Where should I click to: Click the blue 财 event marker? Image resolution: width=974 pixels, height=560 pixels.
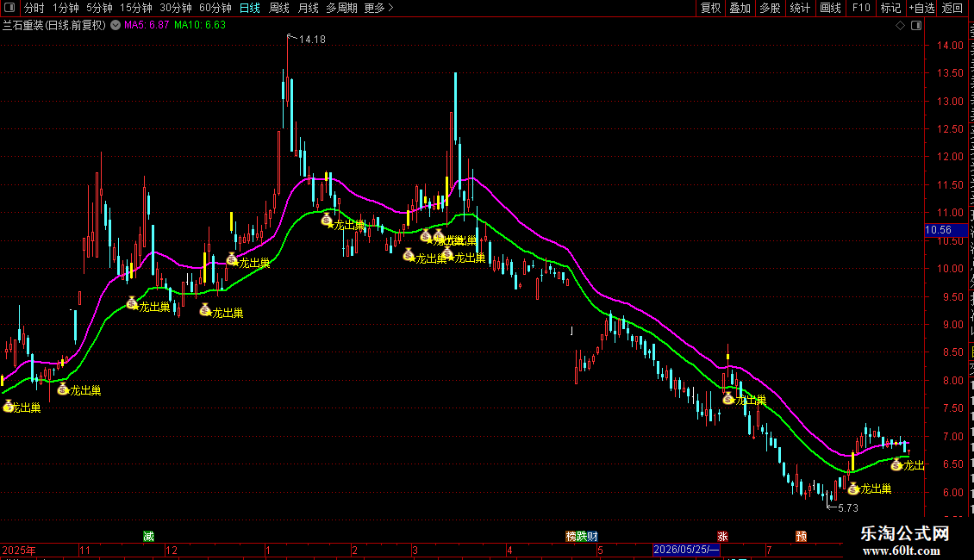coord(593,537)
